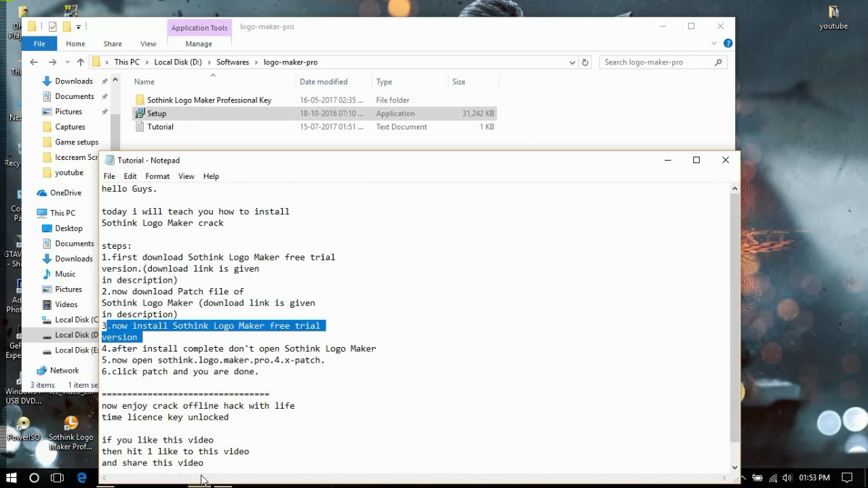Select the Captures folder in sidebar
This screenshot has width=868, height=488.
[x=70, y=127]
